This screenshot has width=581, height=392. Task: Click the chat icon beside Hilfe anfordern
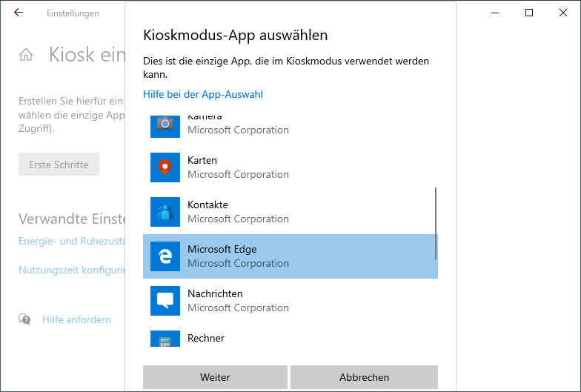coord(26,319)
